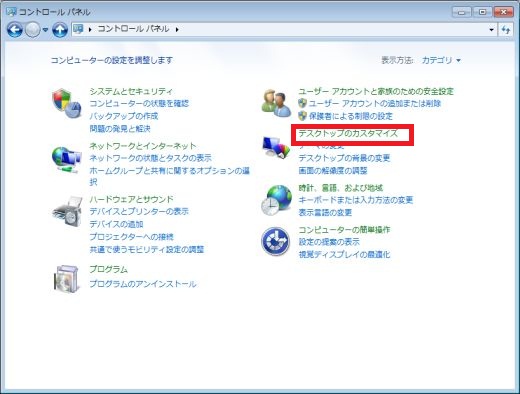The width and height of the screenshot is (520, 394).
Task: Open the user accounts and family safety category
Action: [x=376, y=91]
